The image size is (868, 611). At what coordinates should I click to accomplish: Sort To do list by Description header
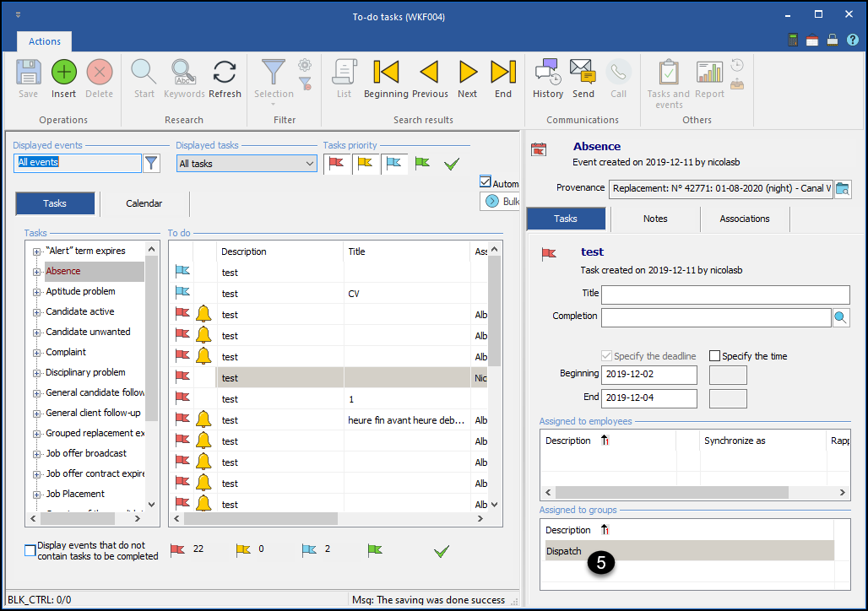[279, 251]
